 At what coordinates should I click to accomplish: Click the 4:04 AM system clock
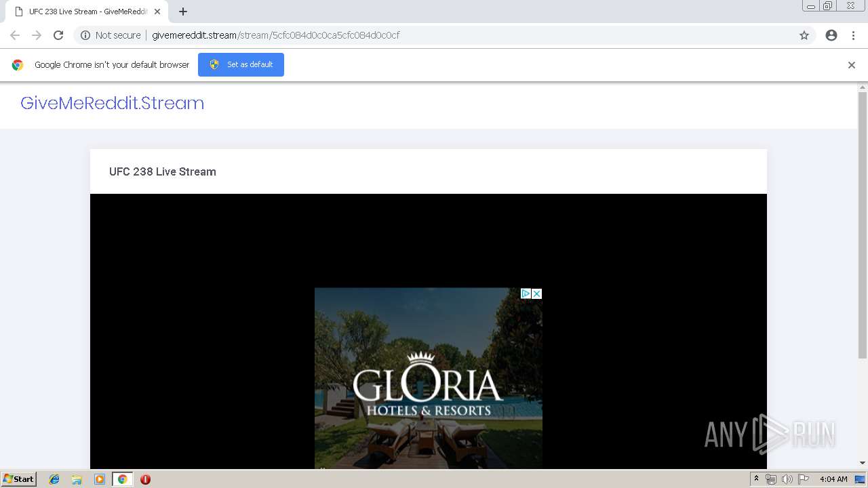(833, 479)
